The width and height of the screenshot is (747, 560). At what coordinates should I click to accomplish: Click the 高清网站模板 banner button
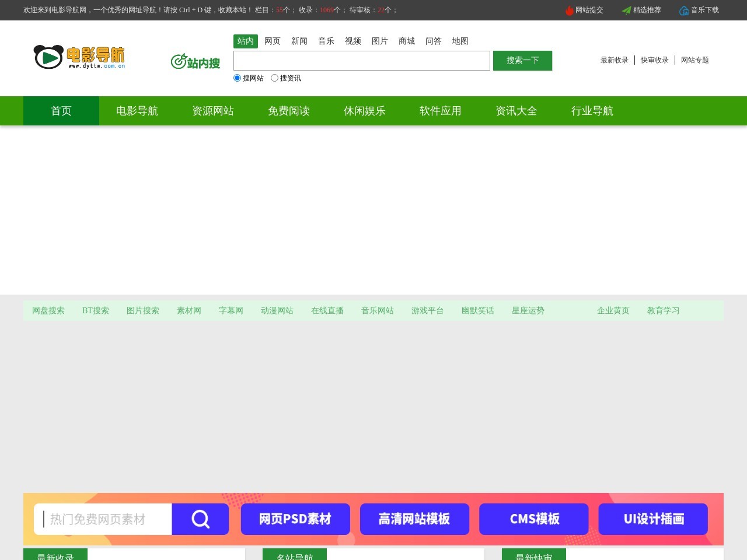pyautogui.click(x=414, y=519)
